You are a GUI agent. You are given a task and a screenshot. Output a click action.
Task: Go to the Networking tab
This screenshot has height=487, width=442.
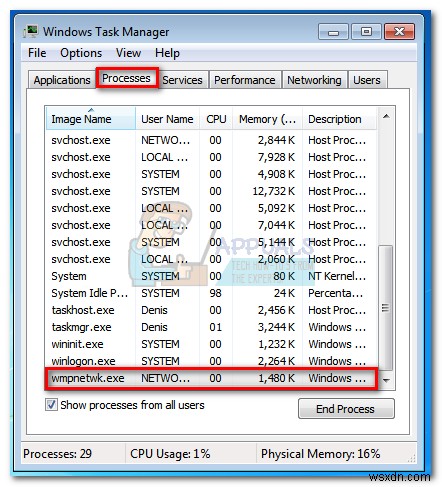pyautogui.click(x=314, y=80)
